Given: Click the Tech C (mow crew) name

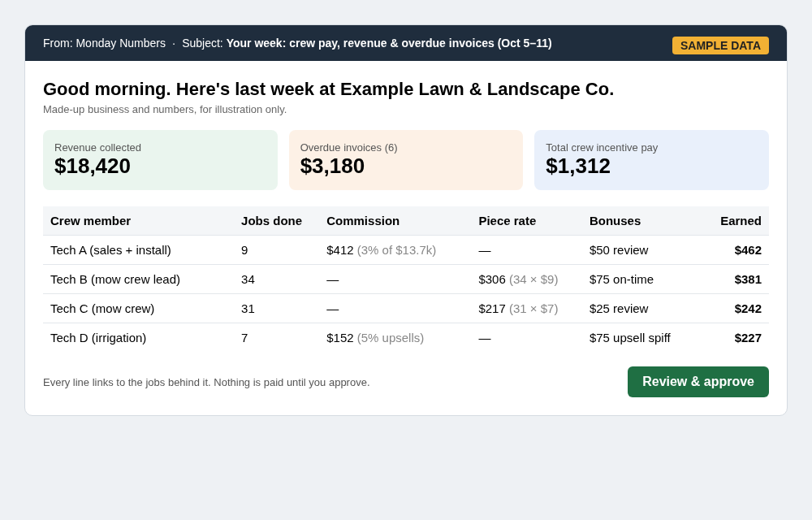Looking at the screenshot, I should pos(102,309).
